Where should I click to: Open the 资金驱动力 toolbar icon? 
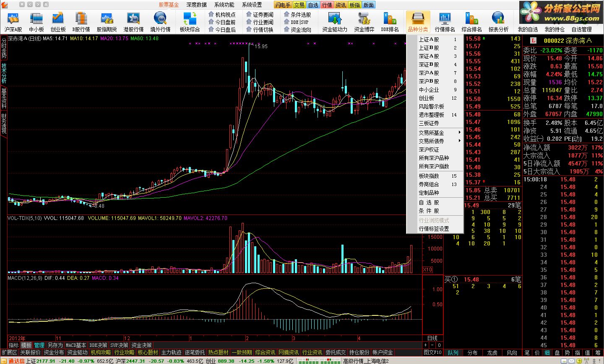click(x=334, y=22)
